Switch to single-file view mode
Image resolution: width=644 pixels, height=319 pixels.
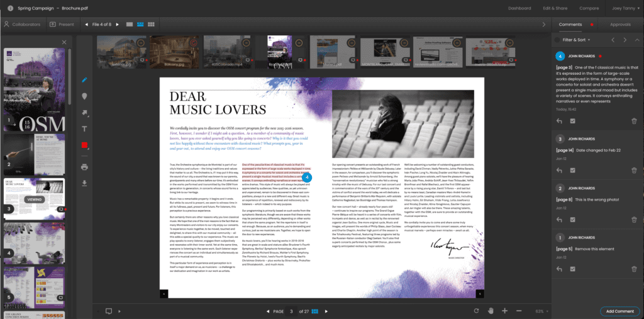coord(129,25)
